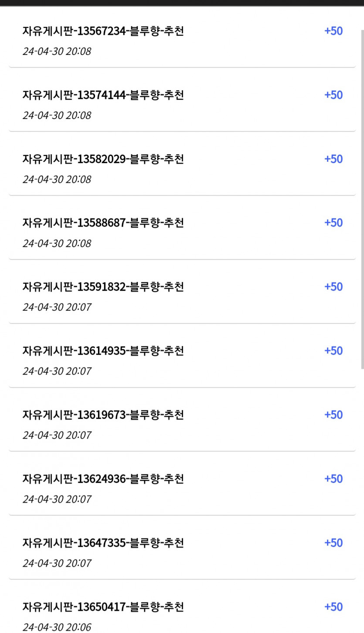The width and height of the screenshot is (364, 633).
Task: Click the 20:06 timestamp under entry 13650417
Action: pyautogui.click(x=57, y=627)
